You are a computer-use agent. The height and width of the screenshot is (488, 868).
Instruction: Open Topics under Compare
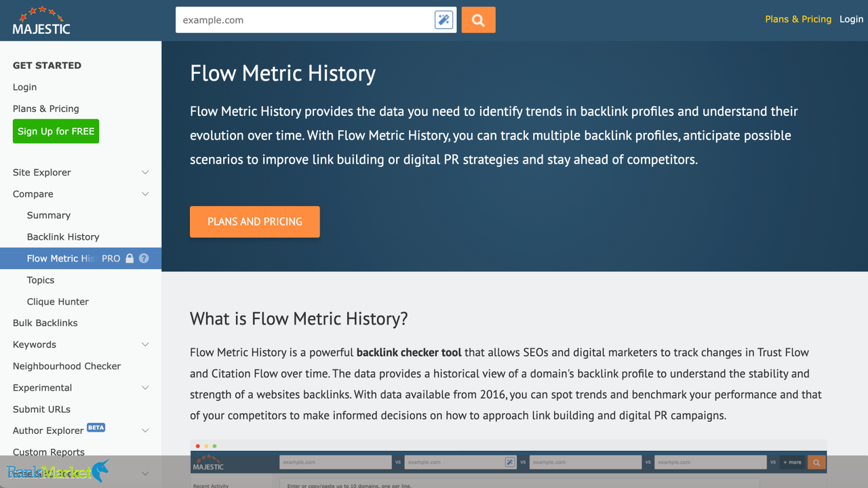[41, 280]
